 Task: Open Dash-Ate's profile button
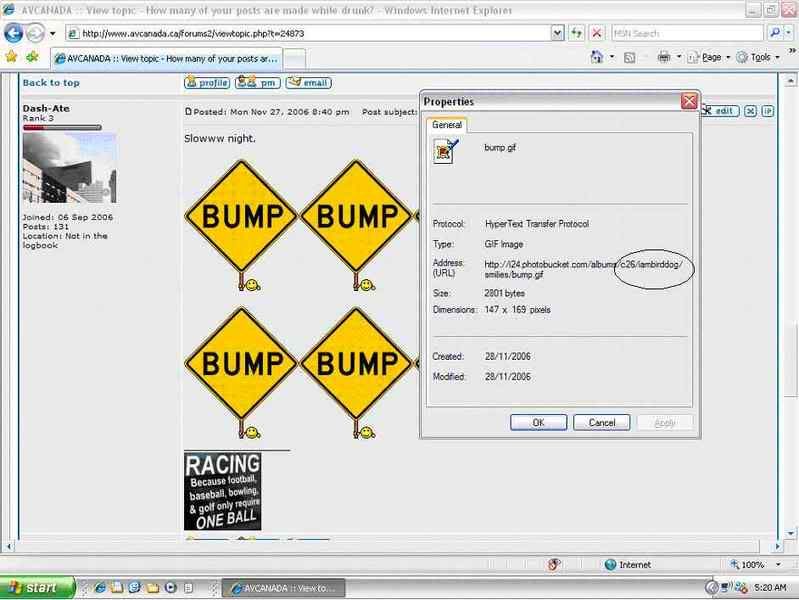pyautogui.click(x=207, y=83)
